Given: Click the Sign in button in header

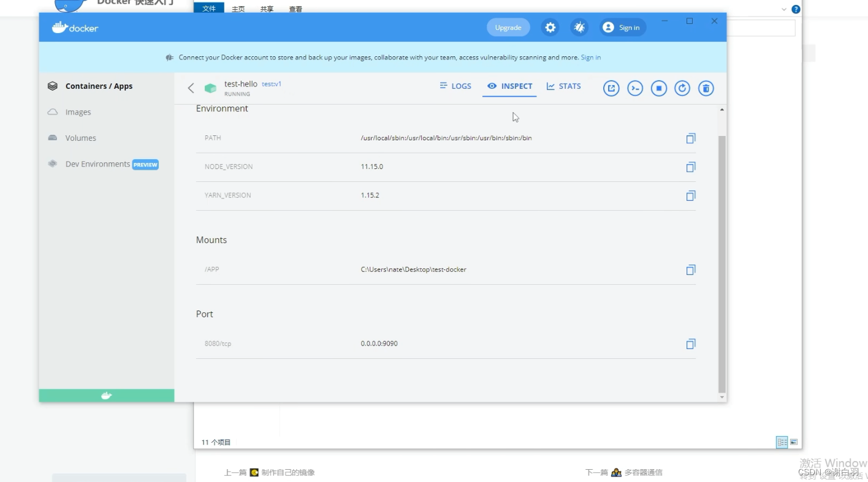Looking at the screenshot, I should coord(622,28).
